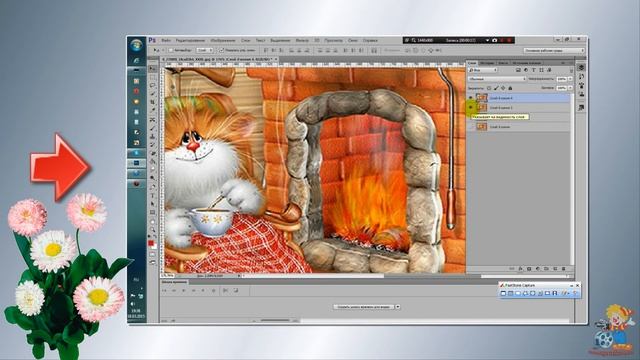This screenshot has height=360, width=640.
Task: Toggle the Автовыбор checkbox
Action: click(x=171, y=50)
